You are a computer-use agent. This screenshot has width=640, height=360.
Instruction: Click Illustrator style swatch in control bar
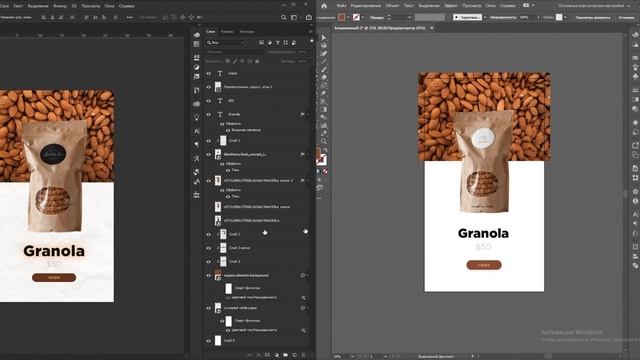[559, 17]
